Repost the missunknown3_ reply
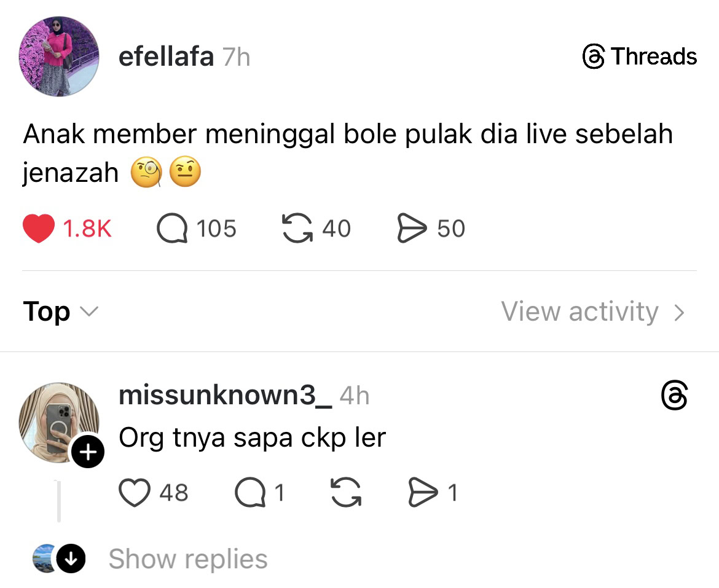The image size is (719, 588). pos(347,493)
